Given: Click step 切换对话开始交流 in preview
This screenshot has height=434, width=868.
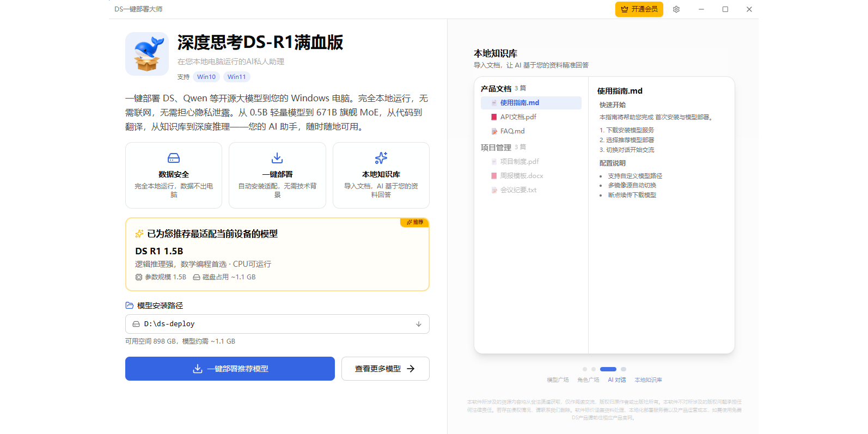Looking at the screenshot, I should [630, 150].
